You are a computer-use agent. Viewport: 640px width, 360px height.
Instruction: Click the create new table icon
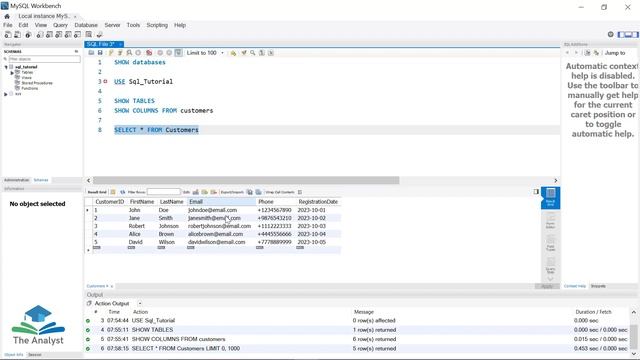click(x=49, y=35)
